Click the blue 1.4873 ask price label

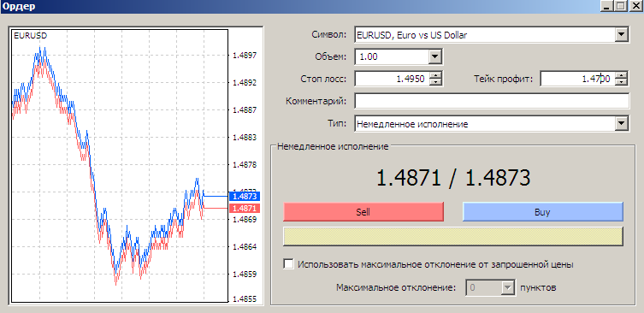(245, 197)
